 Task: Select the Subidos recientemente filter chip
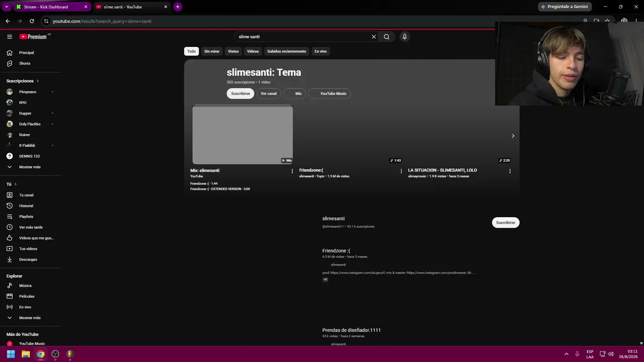tap(287, 51)
